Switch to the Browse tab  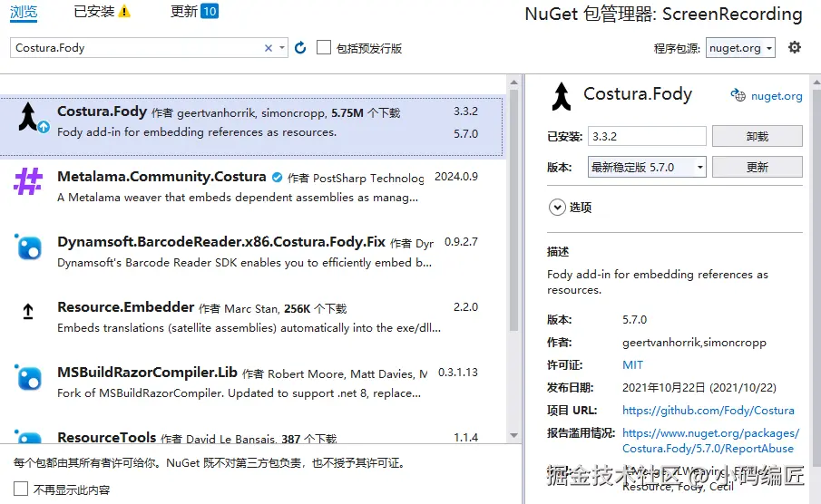(24, 12)
